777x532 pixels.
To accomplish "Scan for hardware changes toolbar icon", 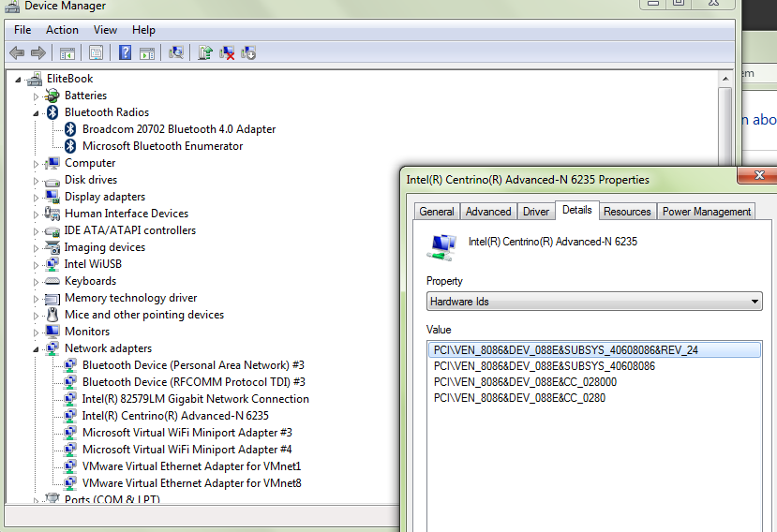I will pos(176,52).
